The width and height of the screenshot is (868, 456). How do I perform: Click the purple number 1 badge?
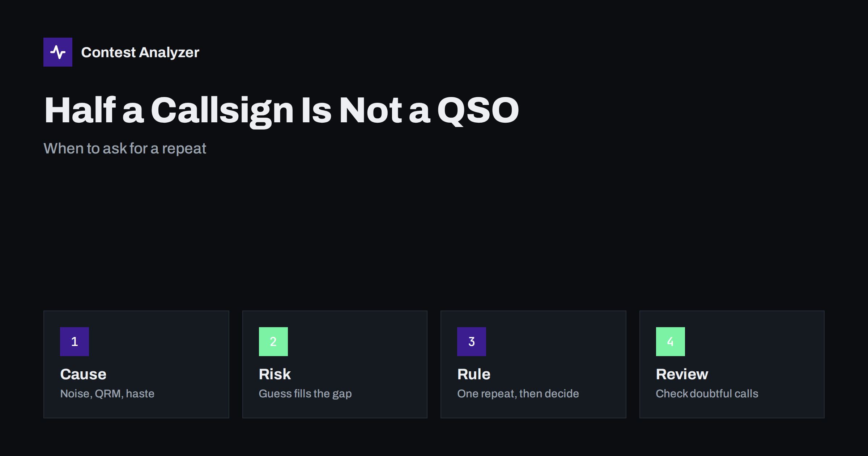click(75, 342)
